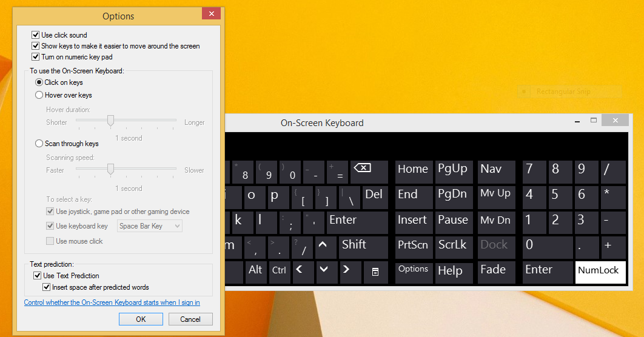Toggle Use click sound checkbox
This screenshot has height=337, width=644.
coord(36,35)
